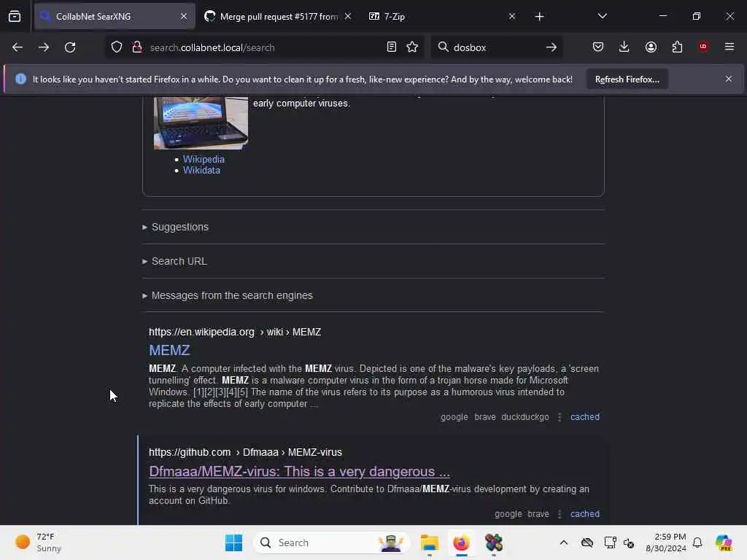This screenshot has height=560, width=747.
Task: Close the 7-Zip tab
Action: [x=512, y=16]
